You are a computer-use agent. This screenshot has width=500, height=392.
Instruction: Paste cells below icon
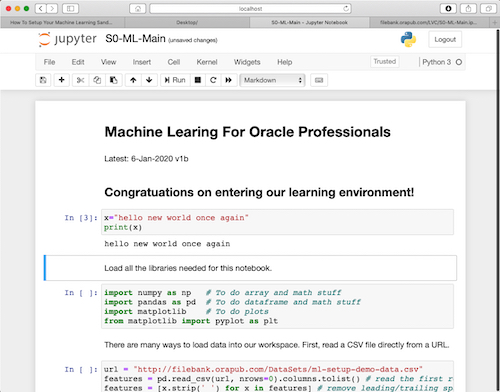pos(114,80)
